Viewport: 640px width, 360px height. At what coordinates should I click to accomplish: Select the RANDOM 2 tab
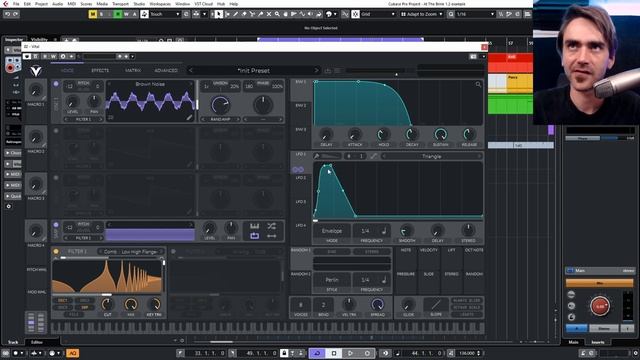pos(301,274)
